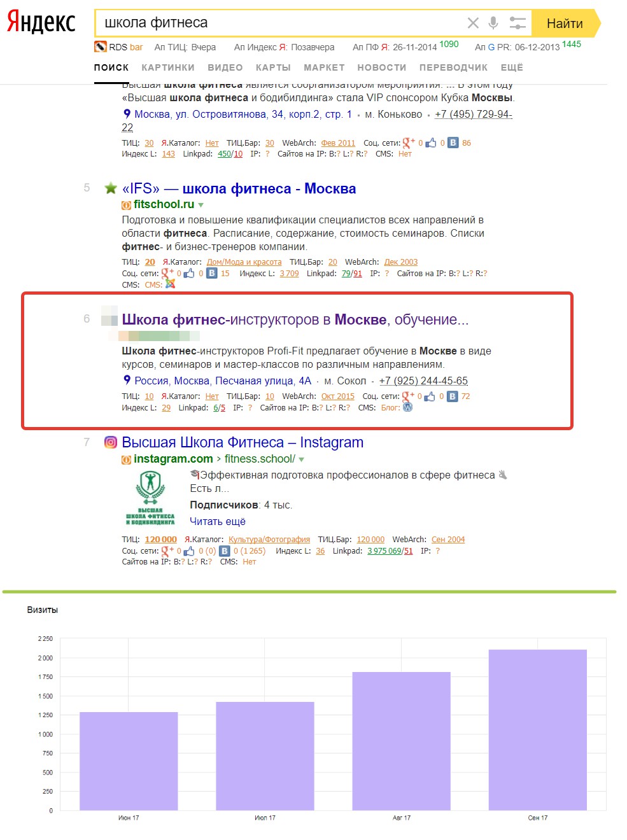The width and height of the screenshot is (627, 840).
Task: Open Дом/Мода и красота catalog link
Action: (x=244, y=262)
